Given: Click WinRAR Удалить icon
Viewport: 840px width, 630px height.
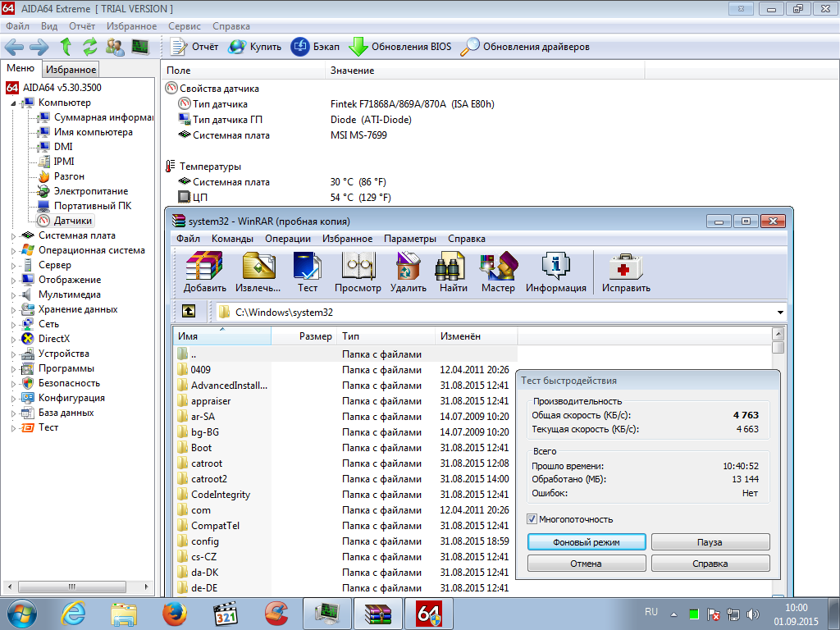Looking at the screenshot, I should click(x=409, y=272).
